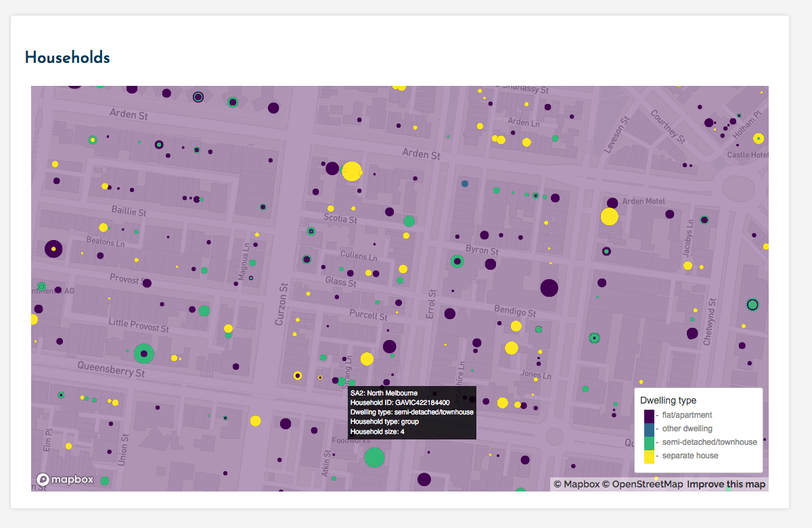
Task: Select large yellow marker below Arden Motel
Action: tap(609, 217)
